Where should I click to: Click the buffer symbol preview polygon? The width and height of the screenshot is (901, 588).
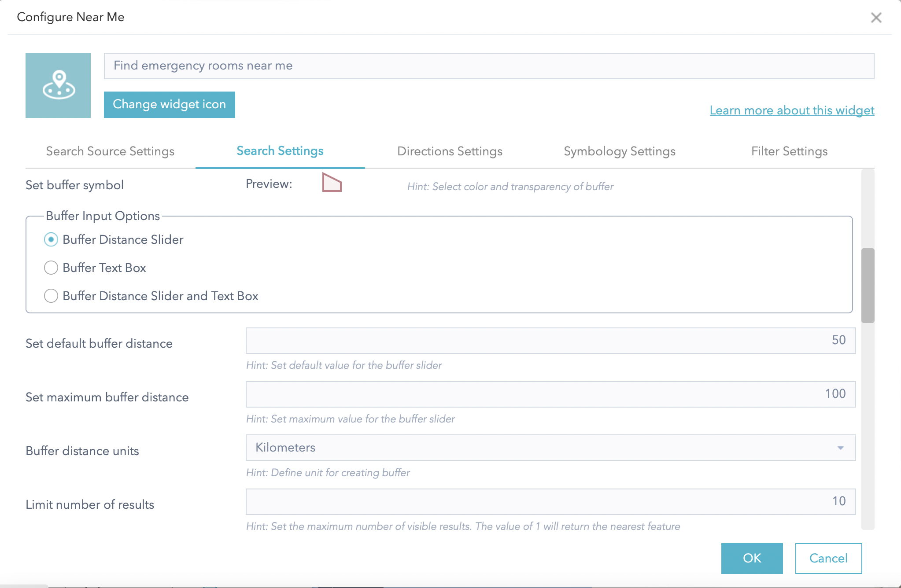click(x=332, y=183)
